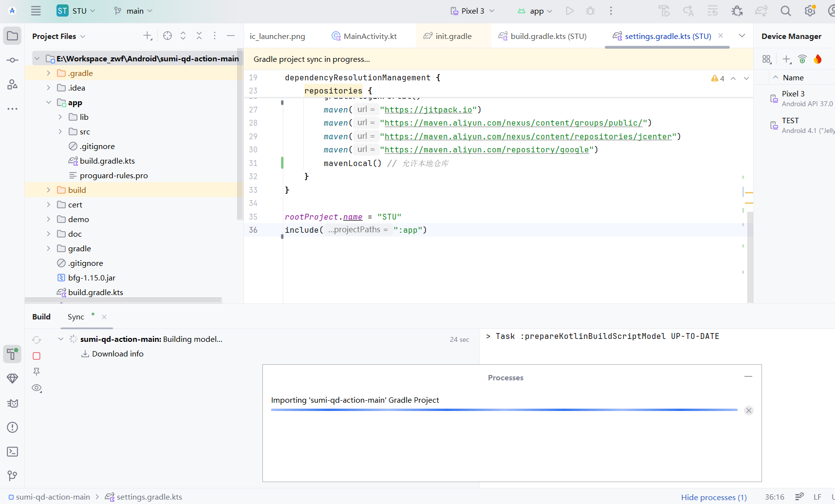Open the Build tool window hammer icon

12,355
